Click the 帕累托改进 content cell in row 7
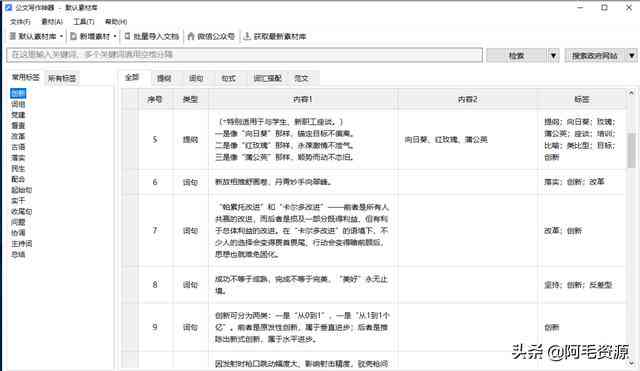Viewport: 640px width, 371px height. coord(303,231)
